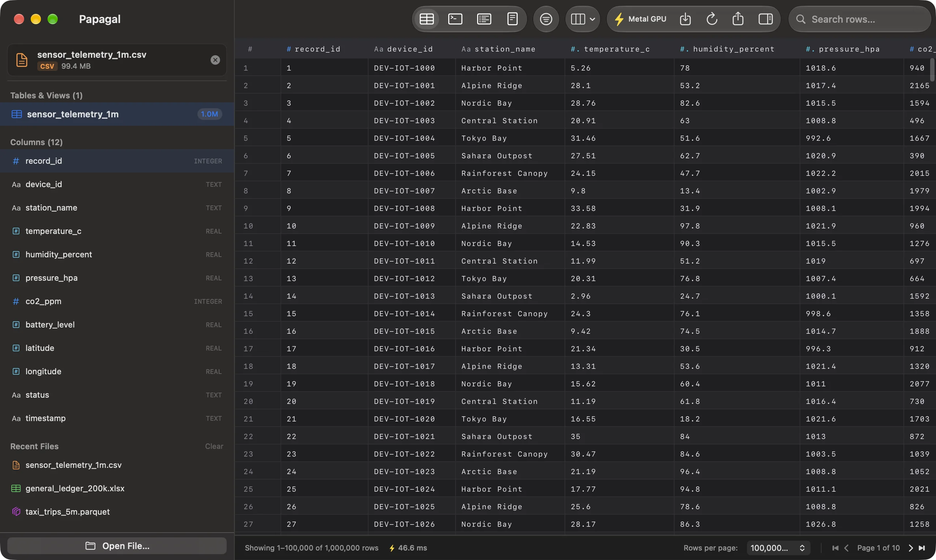The width and height of the screenshot is (936, 560).
Task: Toggle Metal GPU acceleration
Action: 640,19
